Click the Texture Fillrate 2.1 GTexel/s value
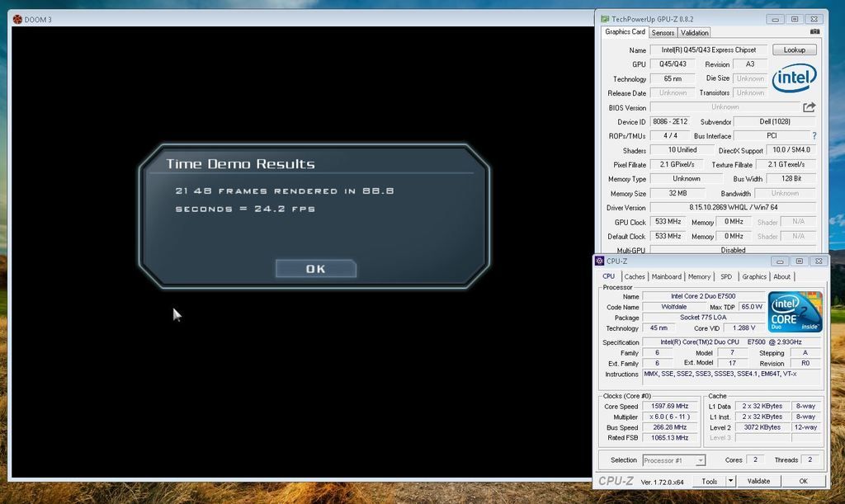Viewport: 845px width, 504px height. click(x=786, y=164)
